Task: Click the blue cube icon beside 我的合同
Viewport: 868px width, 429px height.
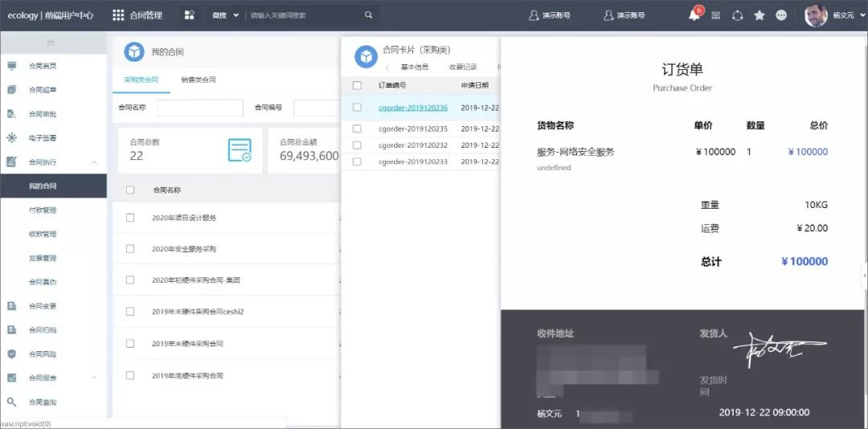Action: [x=134, y=52]
